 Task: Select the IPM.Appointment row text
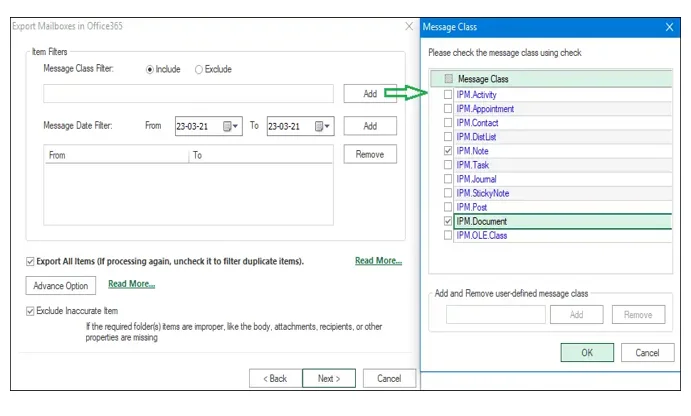[x=485, y=109]
